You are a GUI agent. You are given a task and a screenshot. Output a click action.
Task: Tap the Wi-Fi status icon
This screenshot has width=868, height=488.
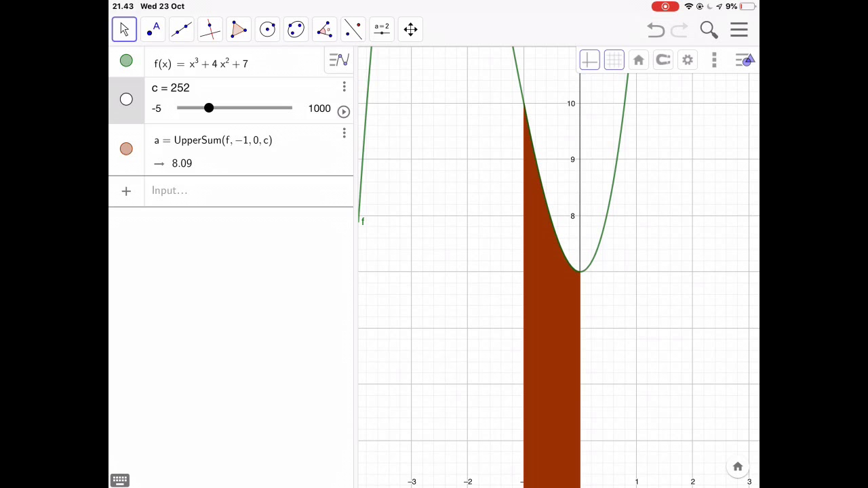click(x=689, y=6)
